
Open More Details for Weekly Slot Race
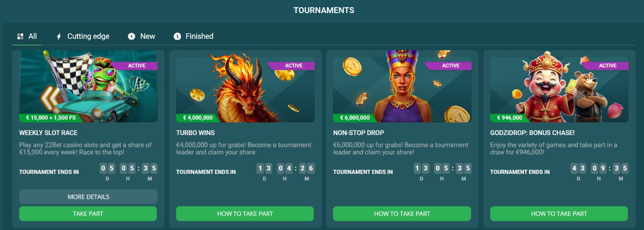tap(88, 197)
